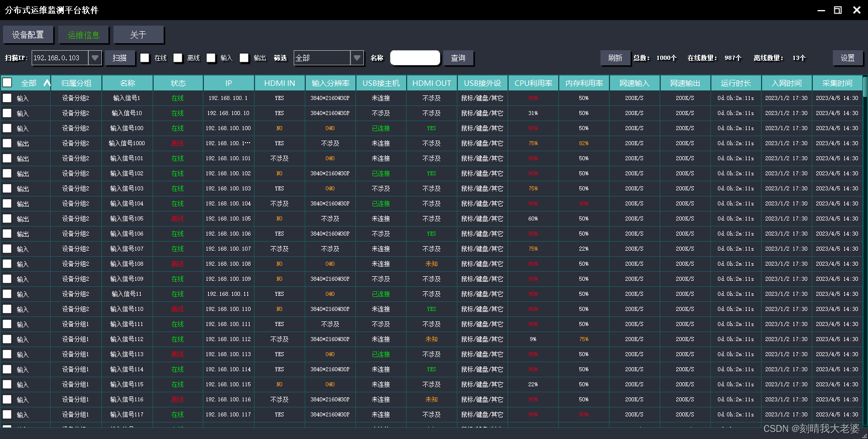The height and width of the screenshot is (439, 868).
Task: Check the checkbox for row 输入信号100
Action: (x=7, y=128)
